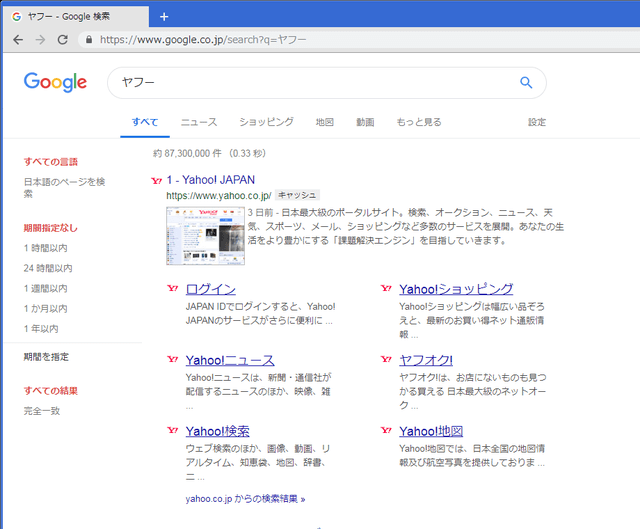The height and width of the screenshot is (529, 640).
Task: Click the browser forward arrow
Action: [x=40, y=40]
